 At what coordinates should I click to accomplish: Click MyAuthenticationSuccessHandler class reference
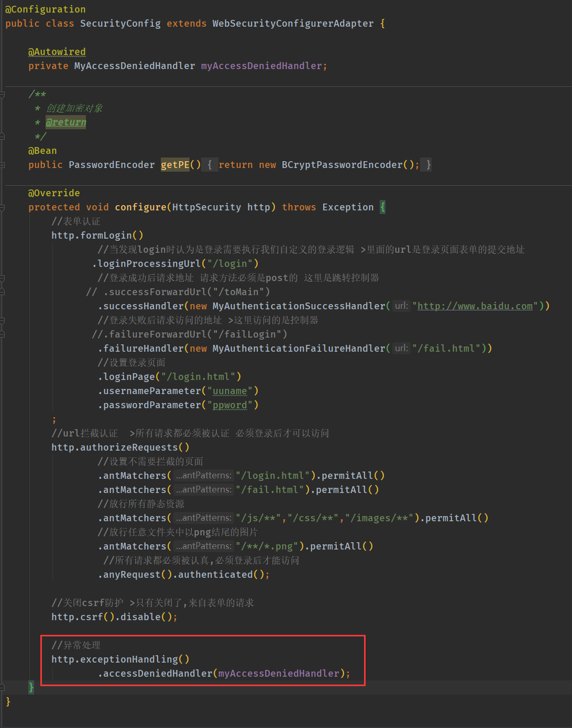tap(299, 306)
